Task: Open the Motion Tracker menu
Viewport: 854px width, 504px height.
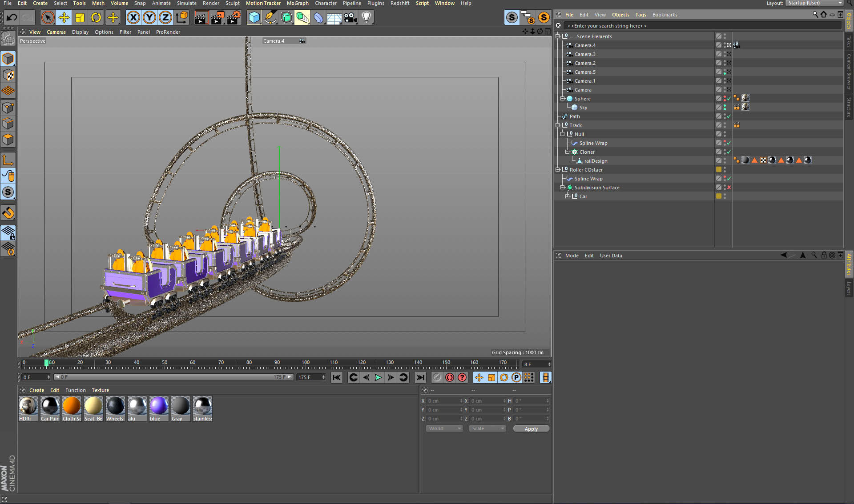Action: point(263,3)
